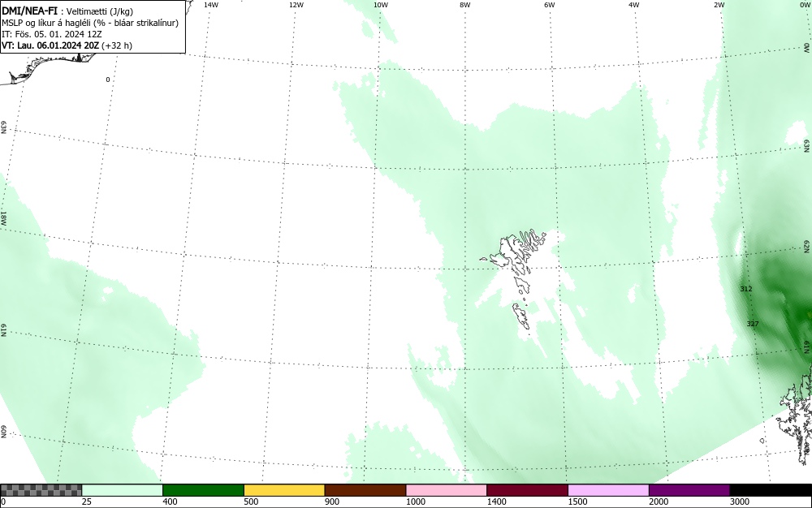Viewport: 812px width, 508px height.
Task: Click the legend value 25
Action: click(87, 502)
